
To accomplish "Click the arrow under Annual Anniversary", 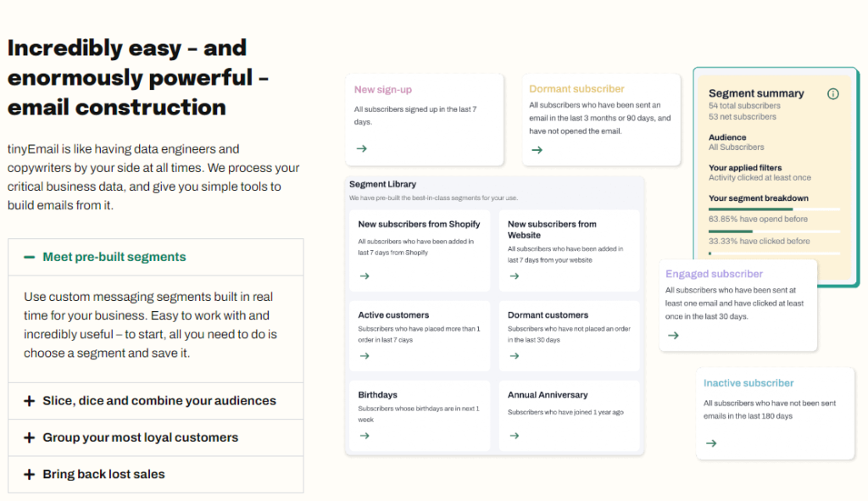I will (x=515, y=436).
